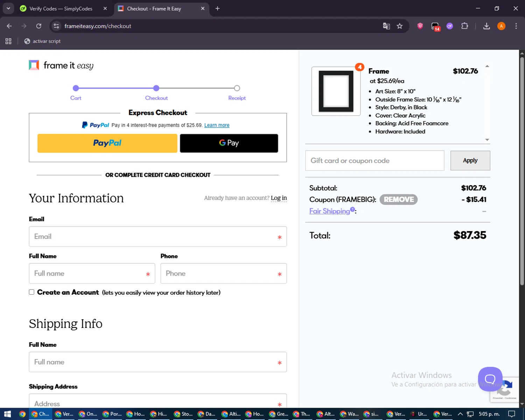This screenshot has height=420, width=525.
Task: Focus the gift card or coupon code field
Action: point(374,161)
